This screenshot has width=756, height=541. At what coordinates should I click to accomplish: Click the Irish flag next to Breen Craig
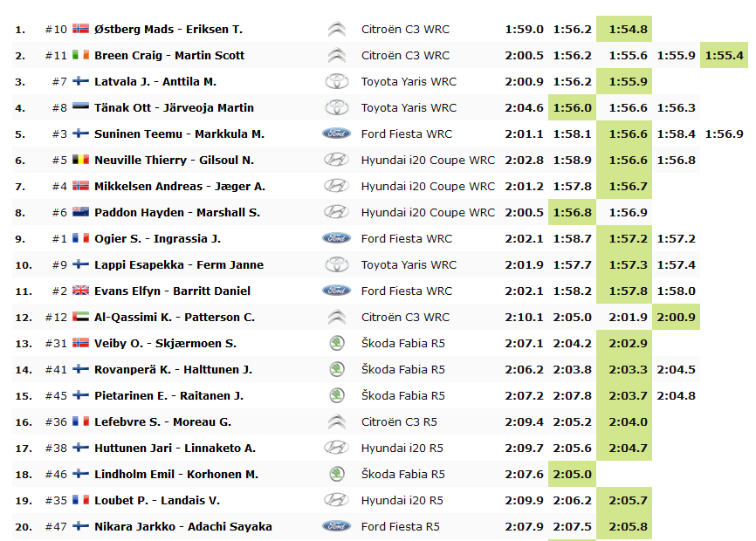(80, 55)
